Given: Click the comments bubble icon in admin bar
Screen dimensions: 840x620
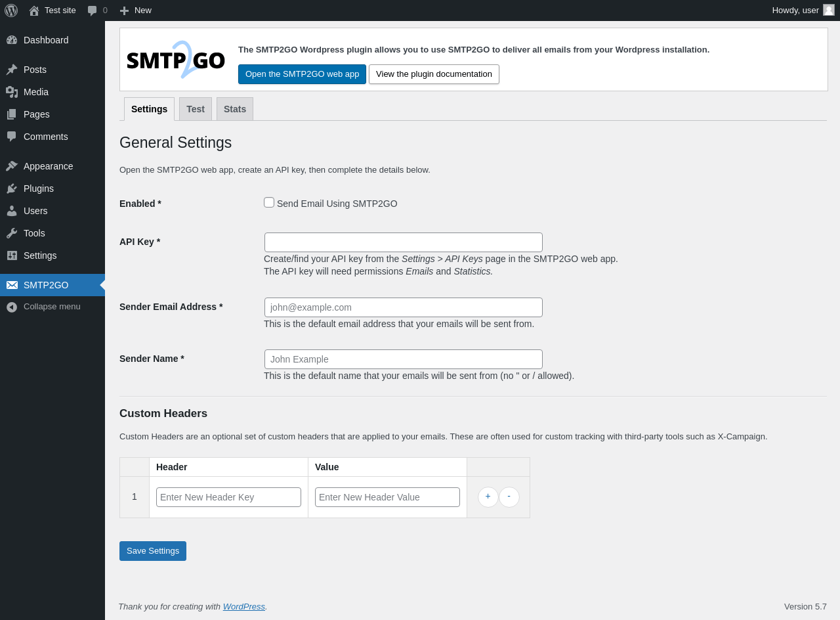Looking at the screenshot, I should (93, 11).
